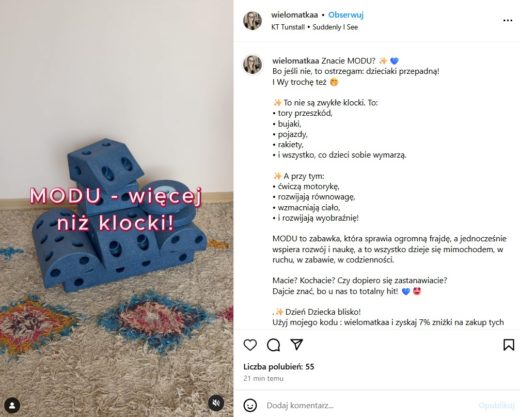Image resolution: width=520 pixels, height=417 pixels.
Task: View likes list Liczba polubień 55
Action: coord(279,367)
